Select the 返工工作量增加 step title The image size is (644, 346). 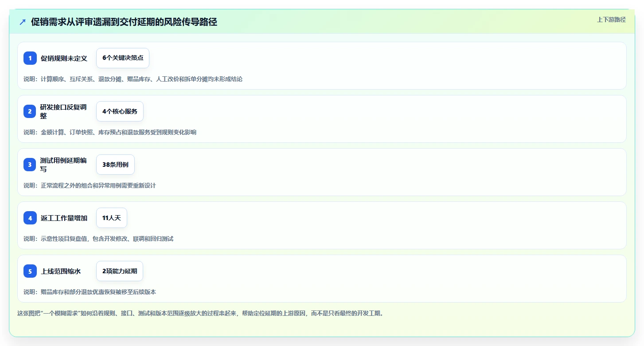64,218
